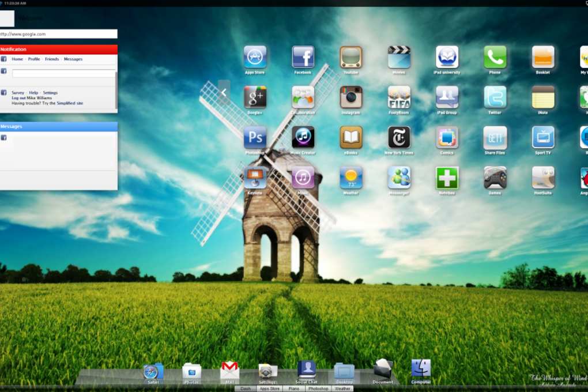Viewport: 588px width, 392px height.
Task: Open the Music Creator app
Action: tap(303, 137)
